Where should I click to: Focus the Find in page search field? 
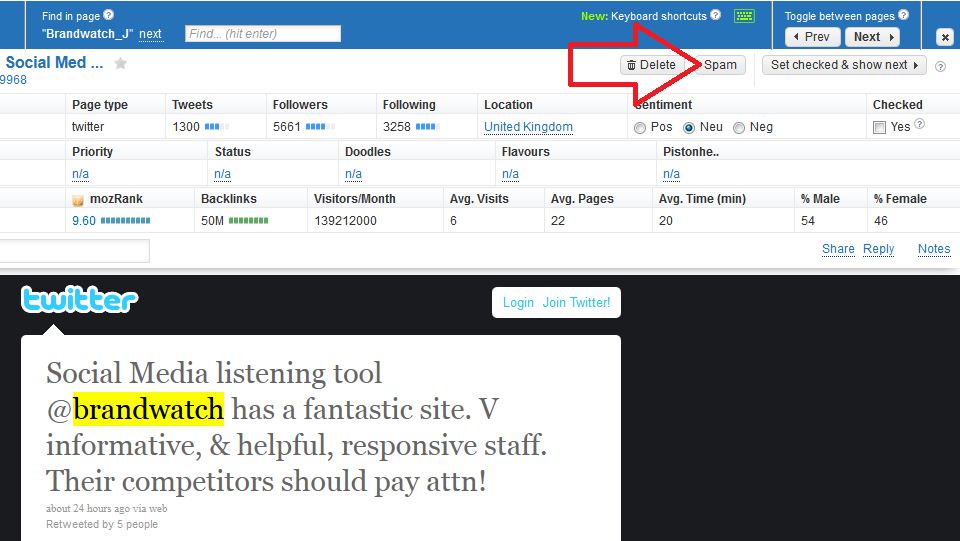[x=263, y=34]
